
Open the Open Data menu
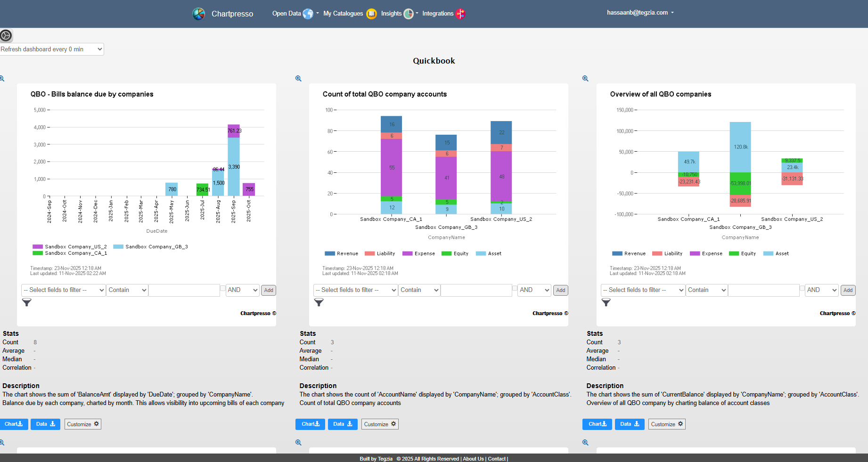[292, 14]
